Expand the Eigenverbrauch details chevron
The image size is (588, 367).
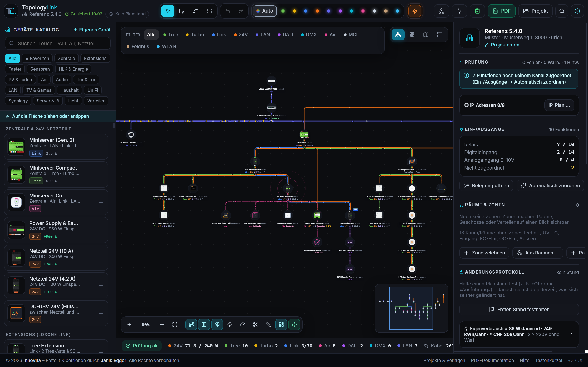coord(572,334)
